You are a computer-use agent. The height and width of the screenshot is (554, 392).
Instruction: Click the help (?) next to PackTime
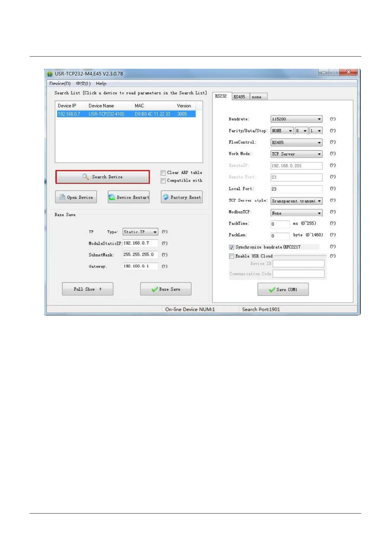point(333,223)
